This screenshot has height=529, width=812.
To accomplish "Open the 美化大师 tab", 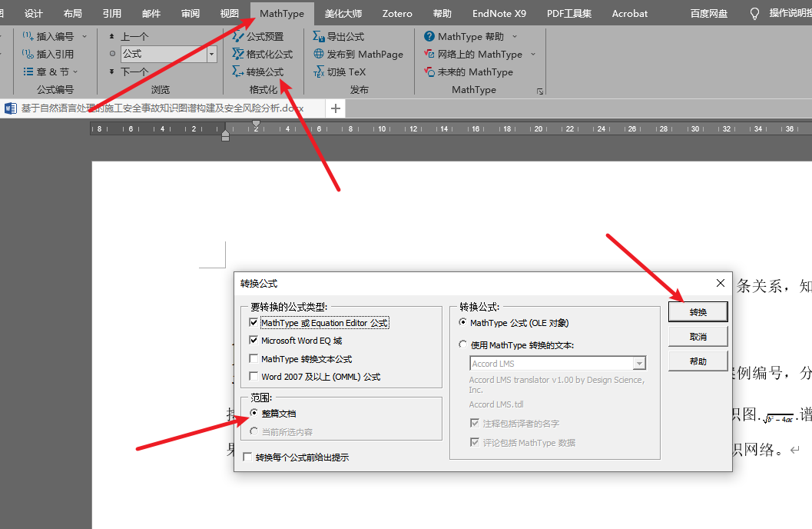I will 343,14.
